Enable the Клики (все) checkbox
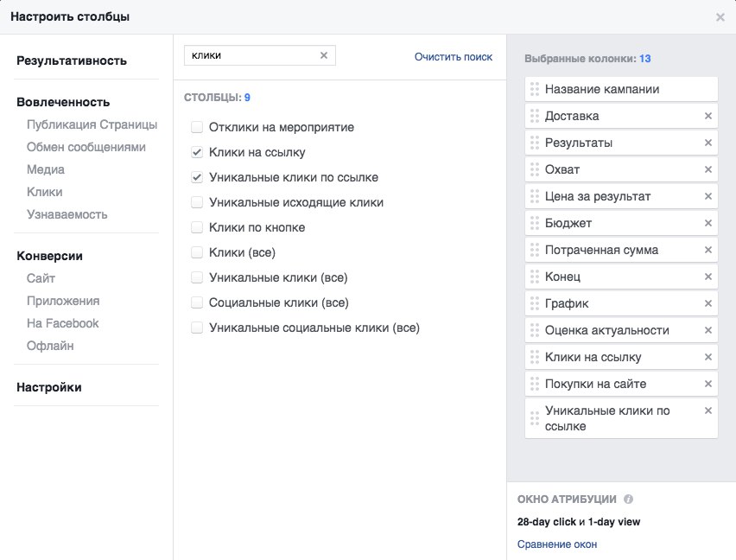Viewport: 736px width, 560px height. (x=197, y=252)
